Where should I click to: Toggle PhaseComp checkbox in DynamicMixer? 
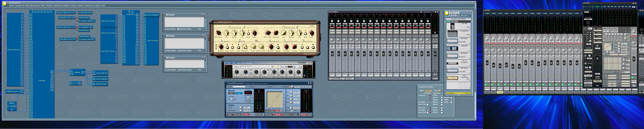click(x=421, y=12)
